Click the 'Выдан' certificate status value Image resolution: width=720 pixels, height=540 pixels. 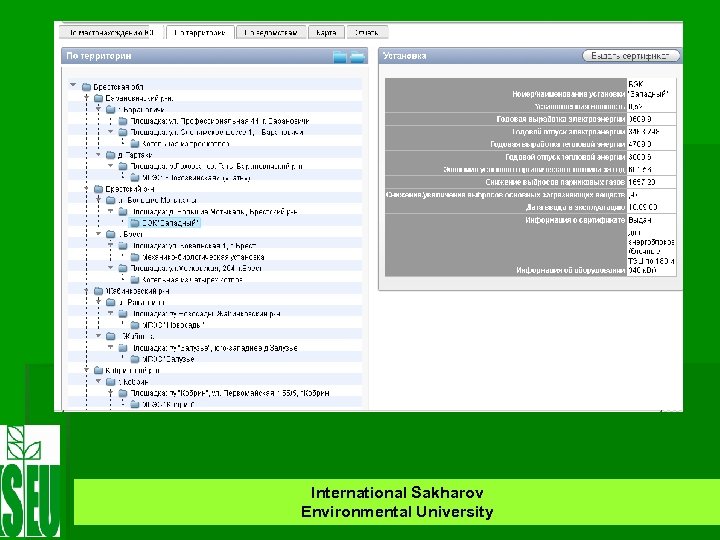click(640, 220)
